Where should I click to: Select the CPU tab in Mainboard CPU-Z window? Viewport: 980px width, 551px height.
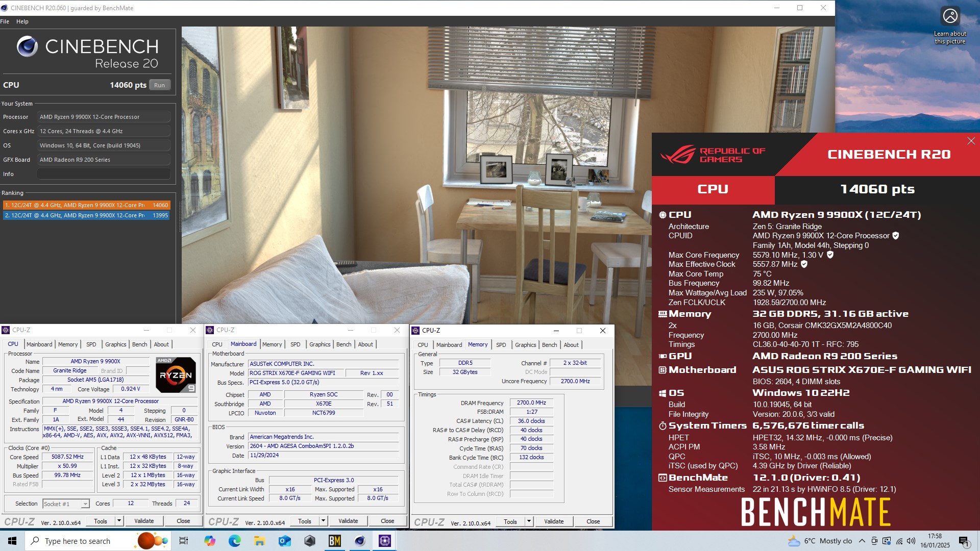tap(217, 344)
